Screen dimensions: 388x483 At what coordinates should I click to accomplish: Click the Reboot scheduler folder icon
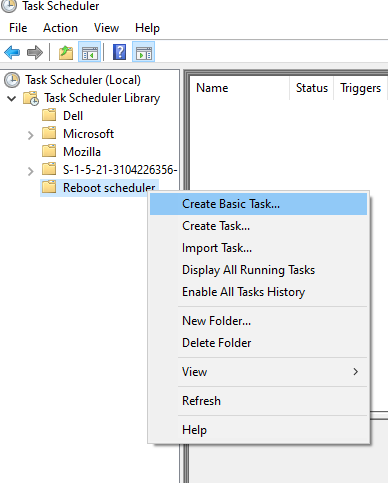49,187
